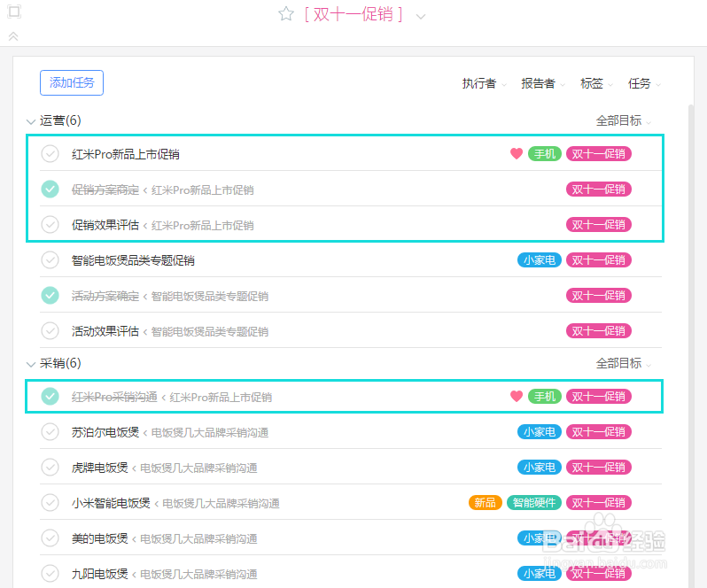Viewport: 707px width, 588px height.
Task: Open 报告者 filter dropdown
Action: tap(543, 83)
